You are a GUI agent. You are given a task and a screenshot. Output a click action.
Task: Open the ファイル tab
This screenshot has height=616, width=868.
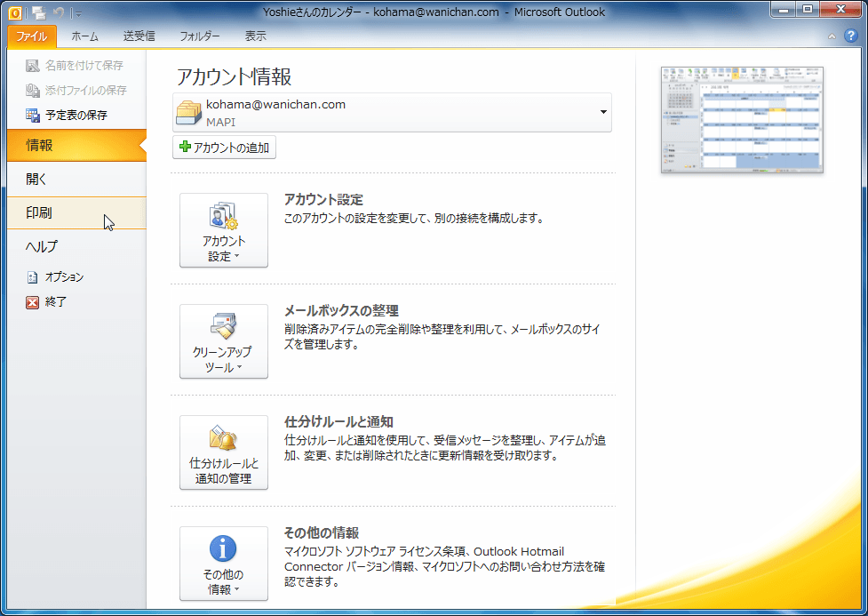coord(32,36)
